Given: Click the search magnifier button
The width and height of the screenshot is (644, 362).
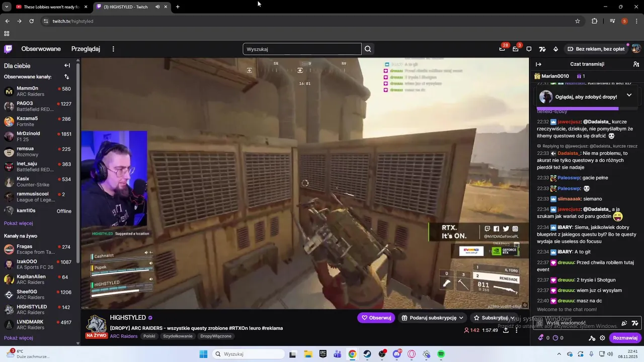Looking at the screenshot, I should 368,49.
